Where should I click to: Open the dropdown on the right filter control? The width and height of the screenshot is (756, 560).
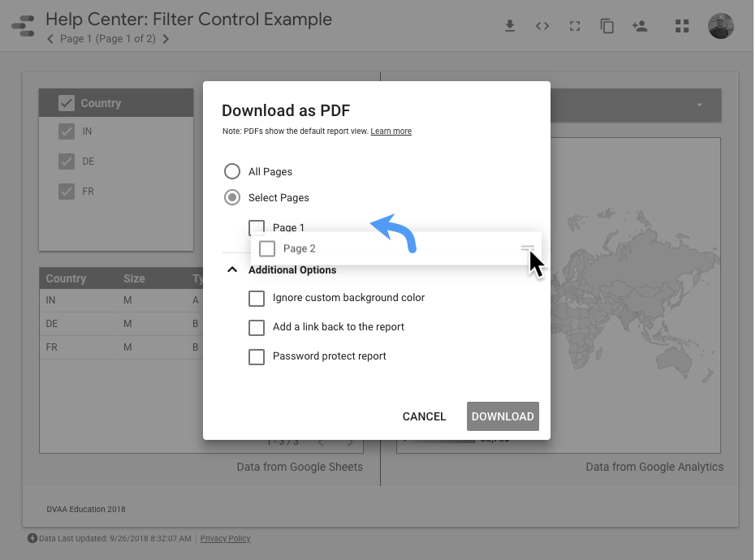point(698,105)
